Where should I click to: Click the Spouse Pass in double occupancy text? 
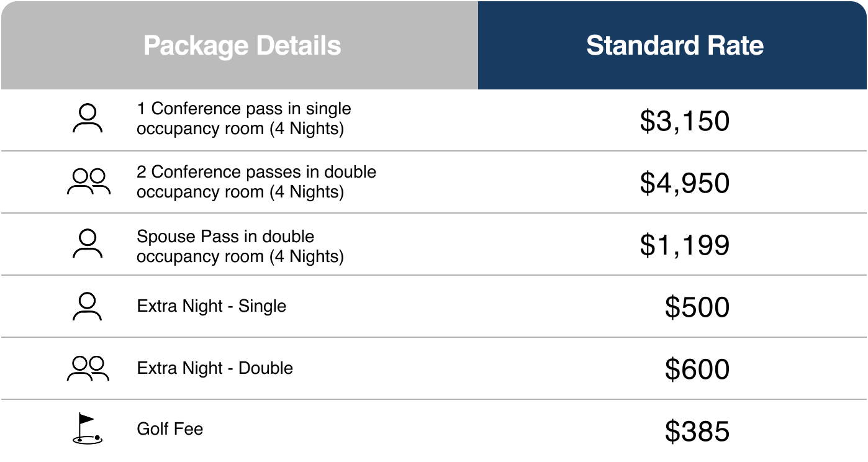240,246
